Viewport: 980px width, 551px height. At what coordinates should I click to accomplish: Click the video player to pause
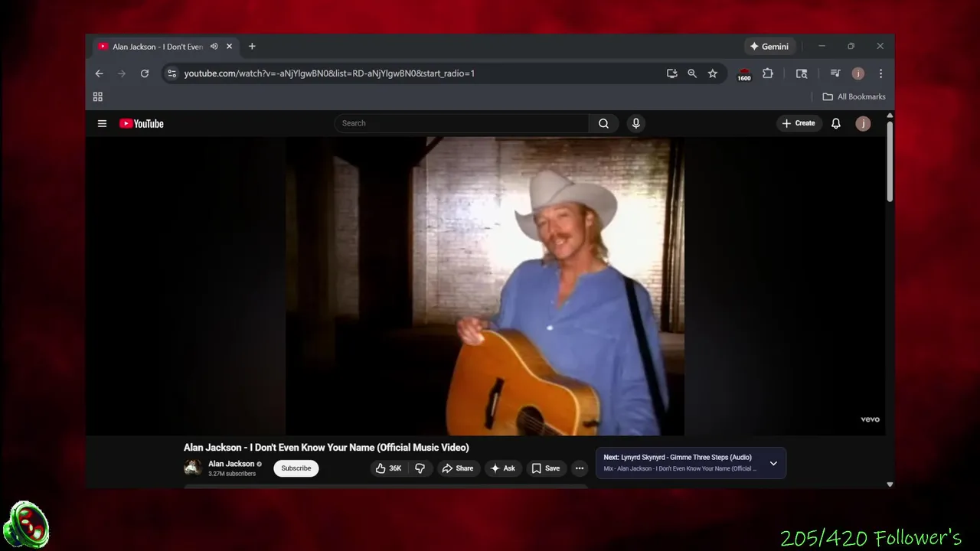pyautogui.click(x=485, y=285)
